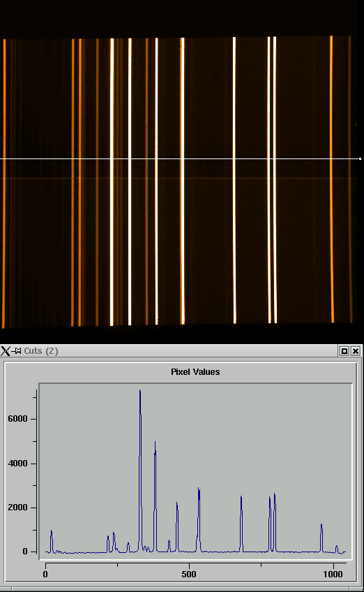
Task: Click the pin icon beside Cuts title
Action: pos(16,351)
